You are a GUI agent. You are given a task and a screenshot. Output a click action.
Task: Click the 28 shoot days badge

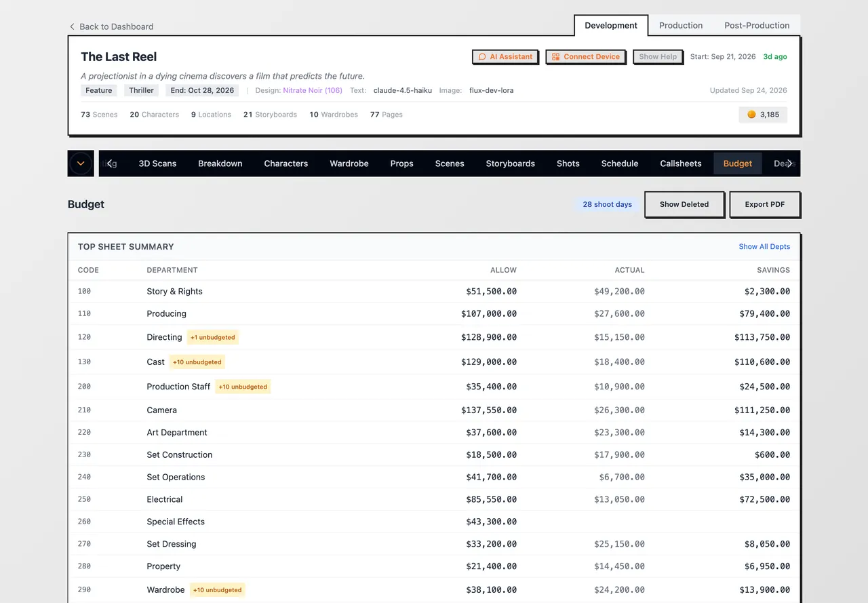[607, 204]
